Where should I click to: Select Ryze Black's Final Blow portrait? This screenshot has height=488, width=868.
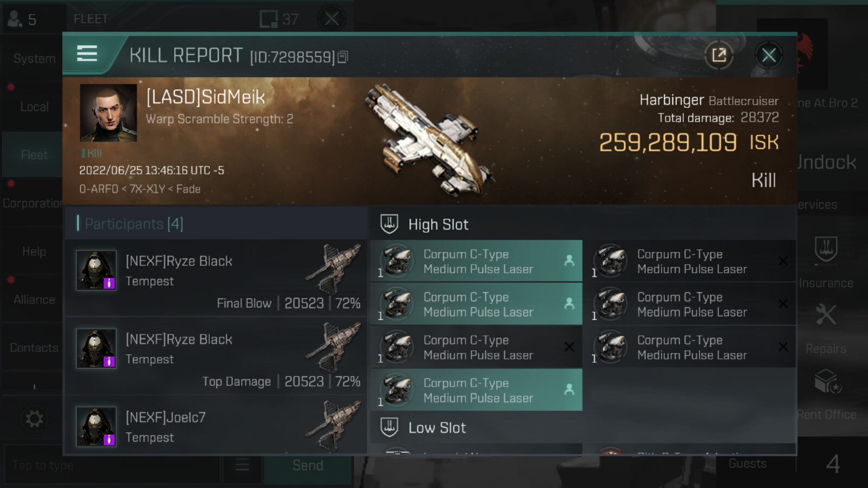[96, 270]
